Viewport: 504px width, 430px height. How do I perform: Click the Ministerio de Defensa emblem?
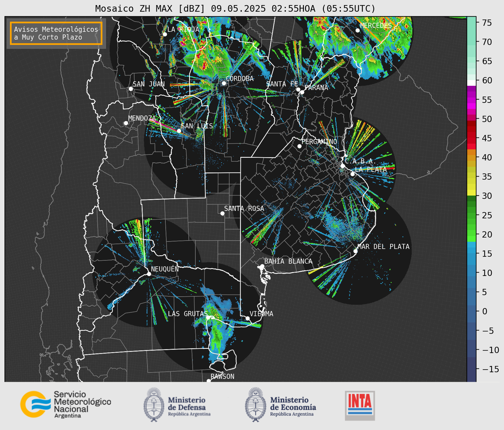(154, 405)
